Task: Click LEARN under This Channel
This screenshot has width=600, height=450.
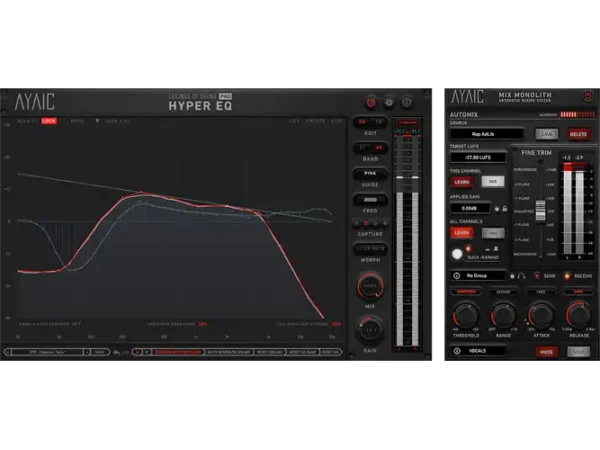Action: tap(461, 182)
